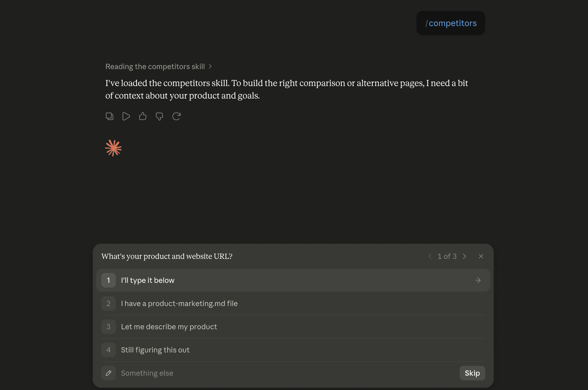Expand Reading the competitors skill details
588x390 pixels.
tap(159, 66)
